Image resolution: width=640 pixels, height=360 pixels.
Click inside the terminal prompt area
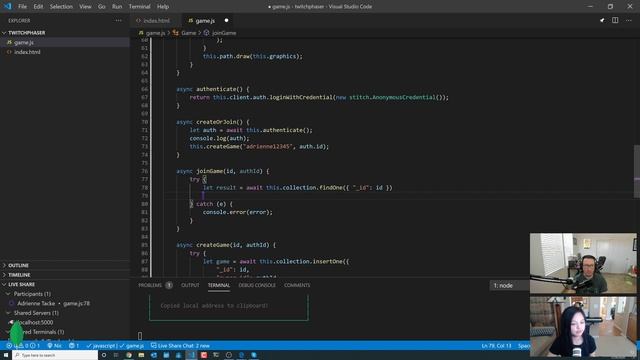click(140, 336)
